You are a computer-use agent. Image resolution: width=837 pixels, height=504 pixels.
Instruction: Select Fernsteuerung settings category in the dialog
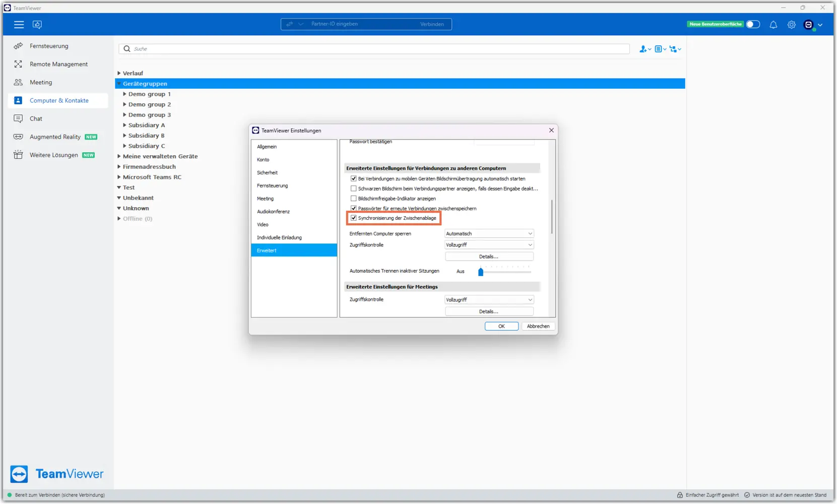(x=294, y=185)
